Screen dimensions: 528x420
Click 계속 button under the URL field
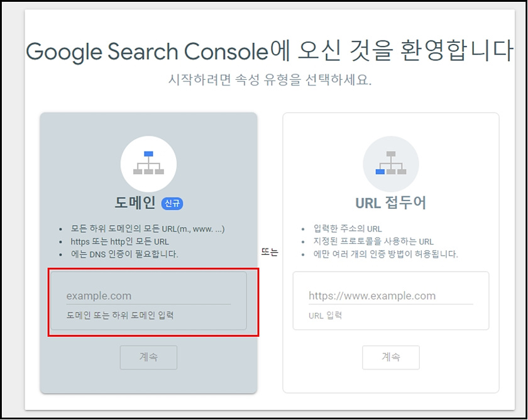tap(390, 357)
